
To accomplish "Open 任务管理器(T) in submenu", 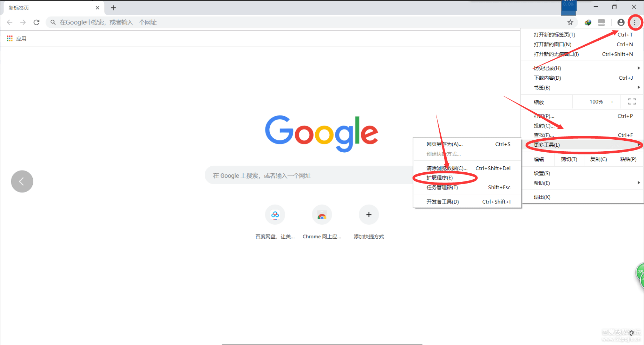I will pos(467,187).
